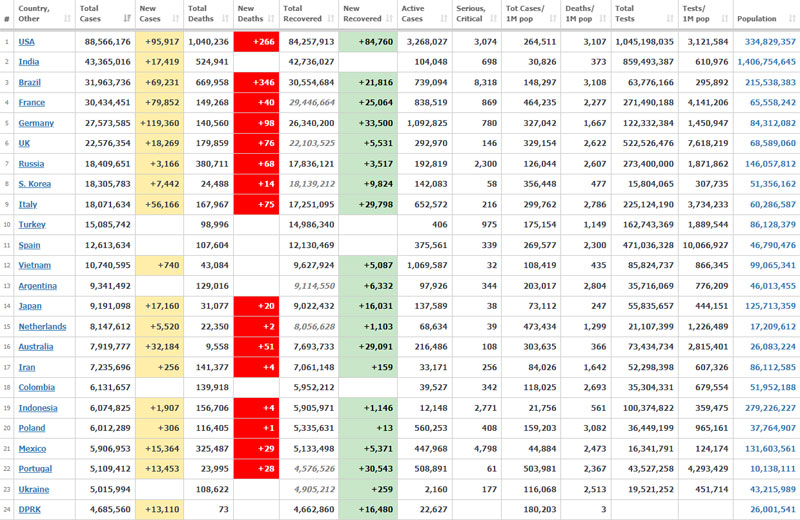Open the India country link
800x520 pixels.
coord(29,62)
